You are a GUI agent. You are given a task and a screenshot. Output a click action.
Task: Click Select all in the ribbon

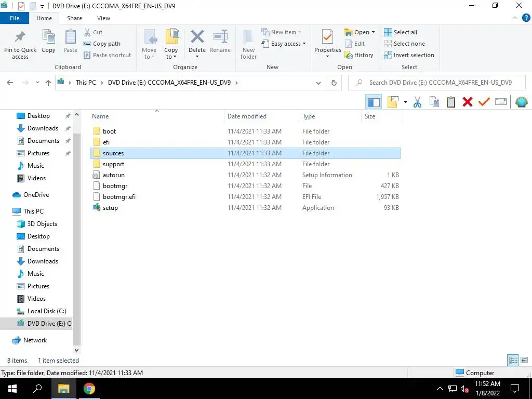pyautogui.click(x=401, y=32)
